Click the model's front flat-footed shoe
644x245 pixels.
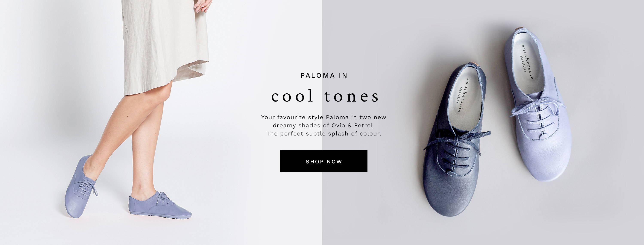pos(160,205)
